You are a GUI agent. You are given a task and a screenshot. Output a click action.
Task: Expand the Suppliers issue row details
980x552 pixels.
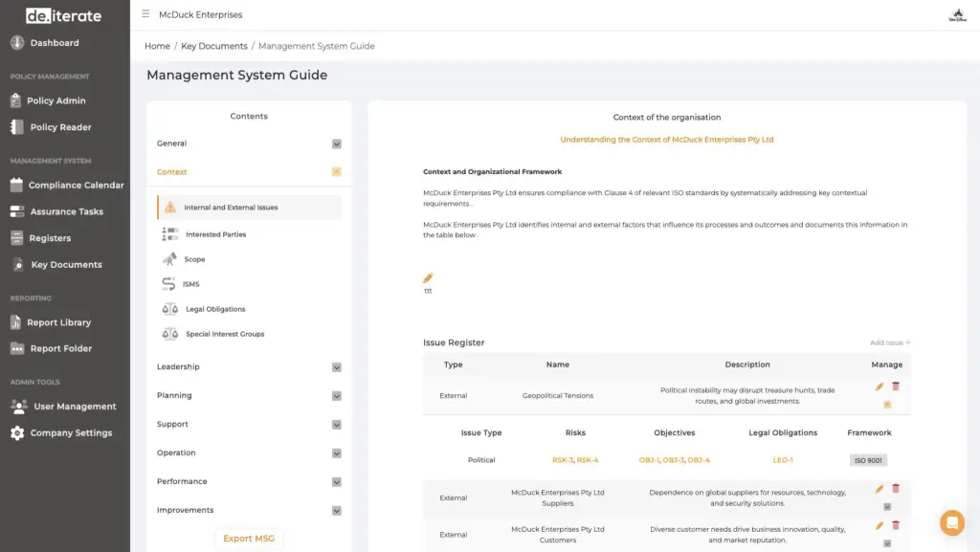tap(887, 507)
